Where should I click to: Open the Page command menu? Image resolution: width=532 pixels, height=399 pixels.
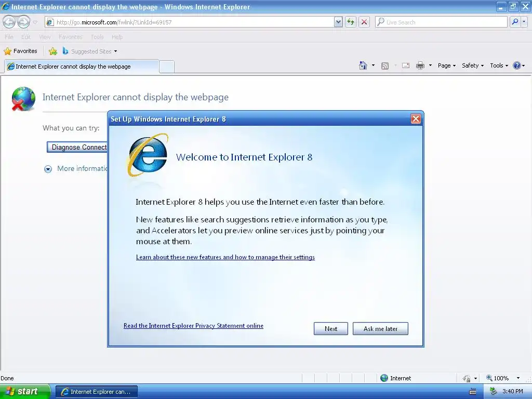(446, 65)
